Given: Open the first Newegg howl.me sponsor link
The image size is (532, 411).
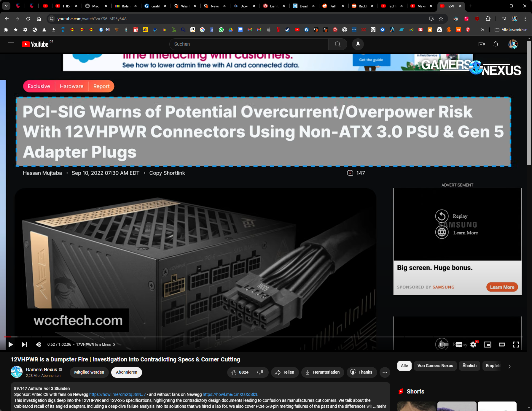Looking at the screenshot, I should coord(117,394).
